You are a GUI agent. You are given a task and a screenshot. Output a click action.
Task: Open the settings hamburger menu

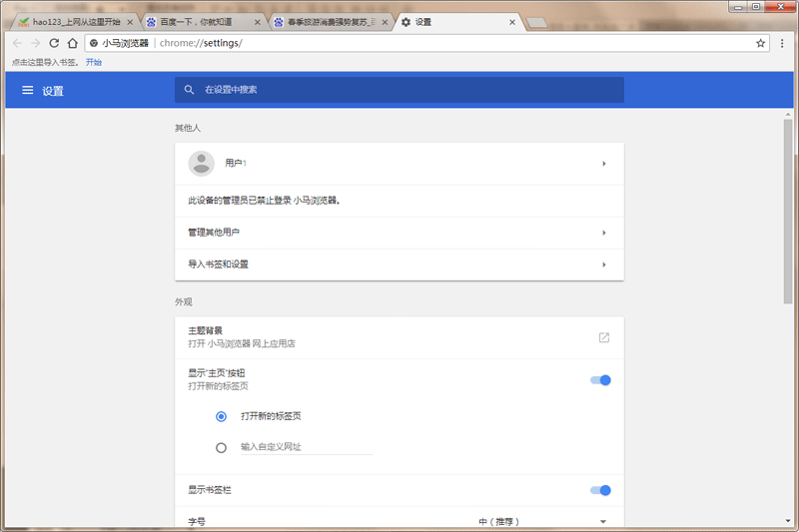coord(28,90)
